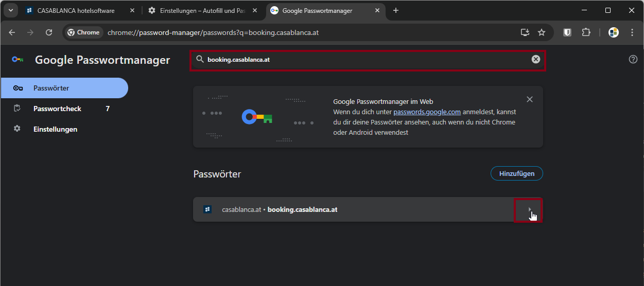Reload the page

click(x=49, y=32)
